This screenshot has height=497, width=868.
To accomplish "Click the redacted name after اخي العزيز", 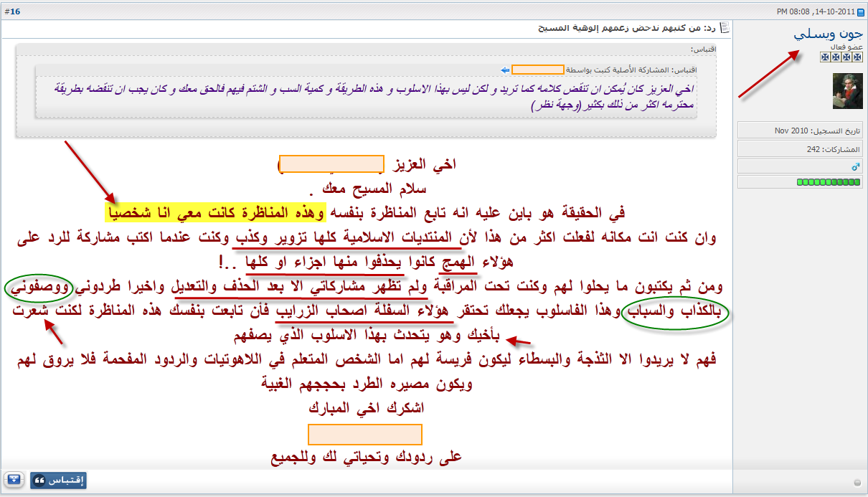I will (331, 164).
